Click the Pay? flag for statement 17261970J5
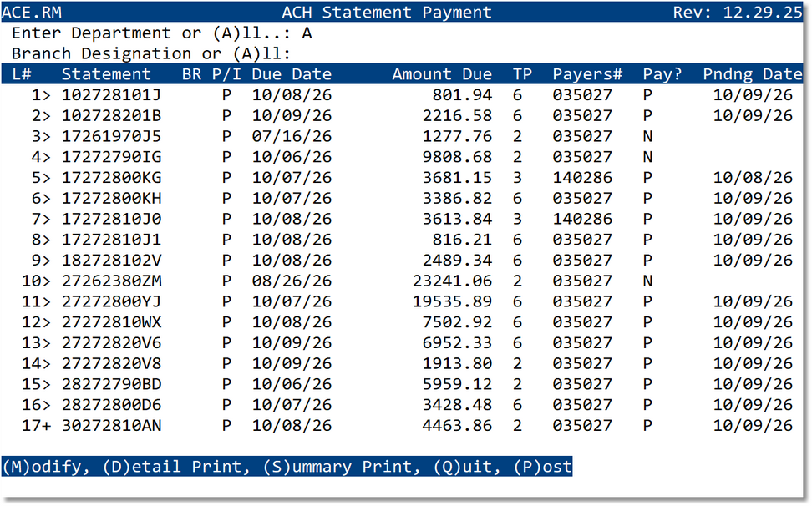Image resolution: width=812 pixels, height=506 pixels. (x=647, y=136)
